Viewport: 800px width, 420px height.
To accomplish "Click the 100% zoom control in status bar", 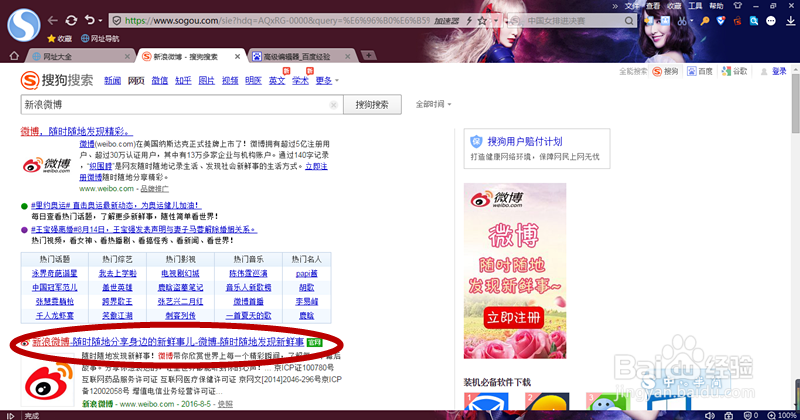I will pos(782,415).
